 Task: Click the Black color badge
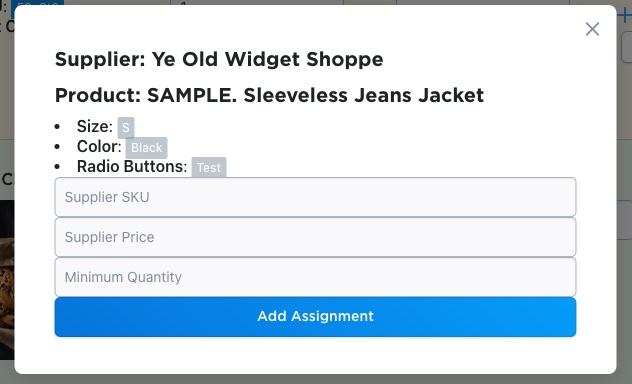point(146,148)
